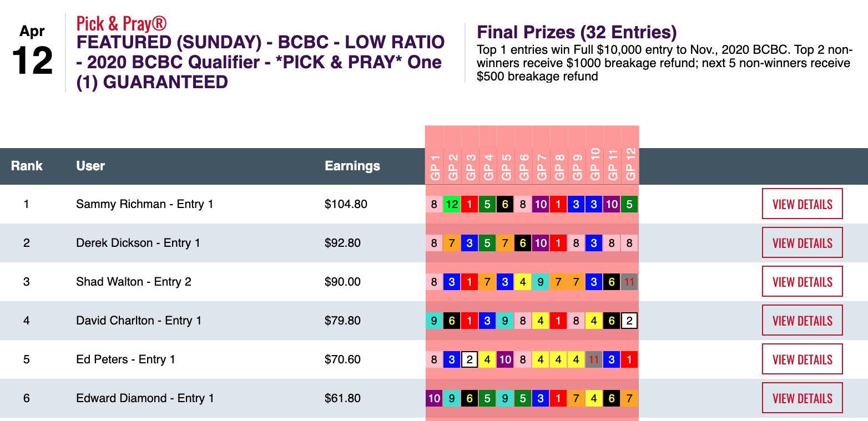The image size is (868, 421).
Task: Select Ed Peters' gray 11 pick in GP 10
Action: pos(594,359)
